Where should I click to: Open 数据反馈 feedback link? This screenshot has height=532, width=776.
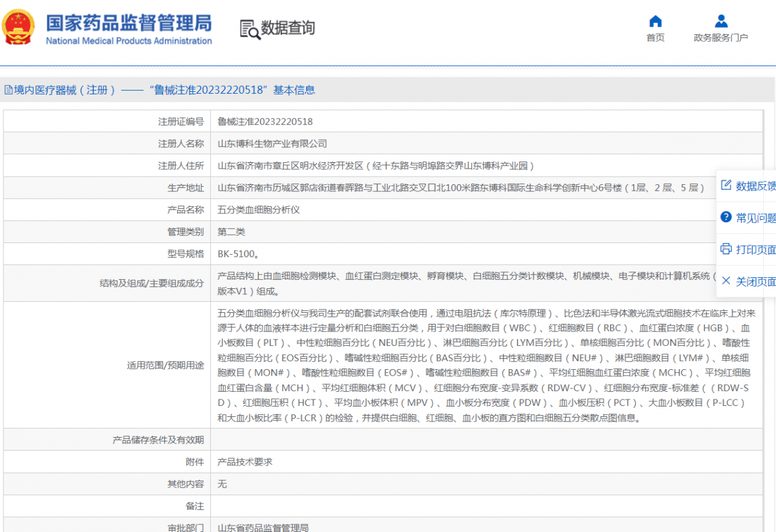(755, 186)
